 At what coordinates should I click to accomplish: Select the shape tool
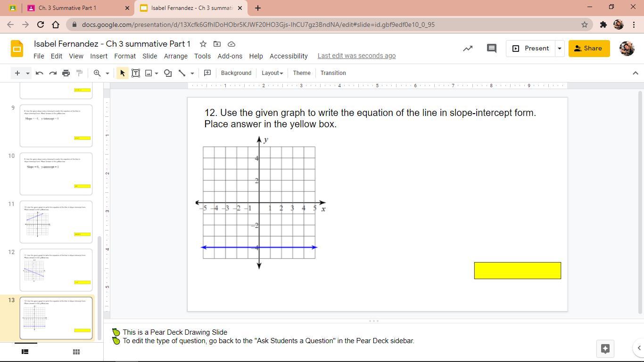point(168,73)
